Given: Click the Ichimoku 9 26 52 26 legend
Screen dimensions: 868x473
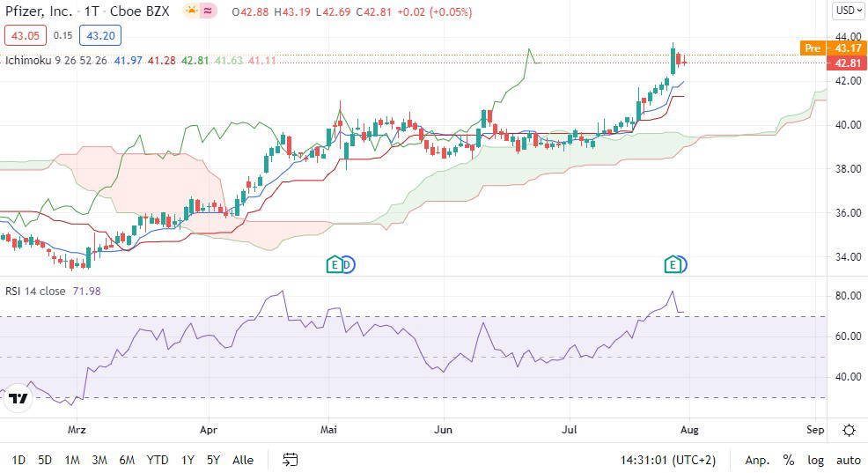Looking at the screenshot, I should click(x=56, y=61).
